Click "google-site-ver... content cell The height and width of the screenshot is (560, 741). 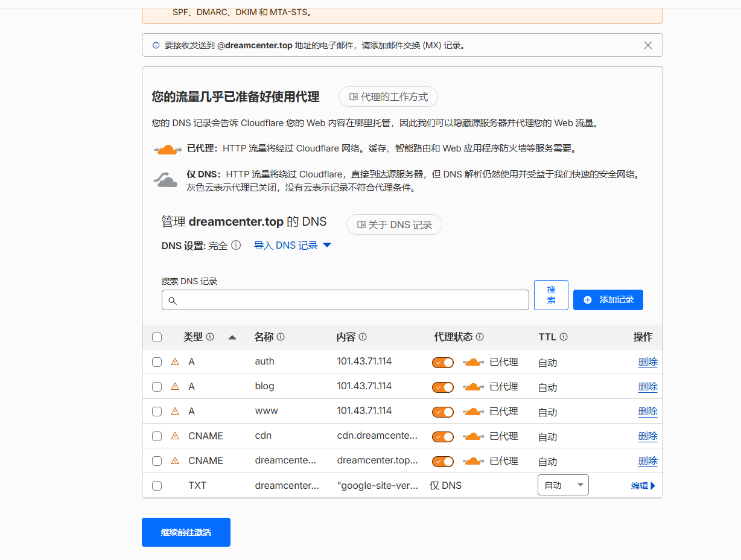coord(377,485)
